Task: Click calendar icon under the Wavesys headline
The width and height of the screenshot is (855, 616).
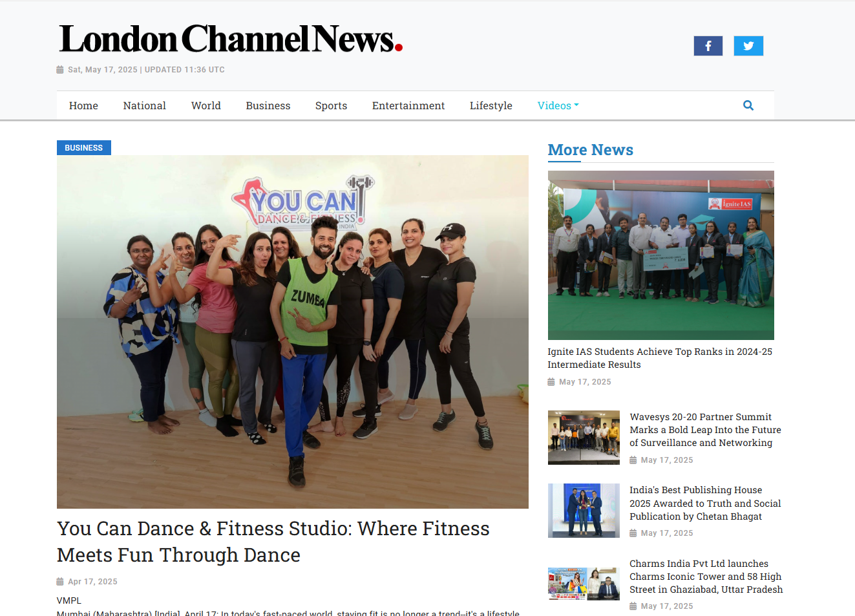Action: tap(633, 460)
